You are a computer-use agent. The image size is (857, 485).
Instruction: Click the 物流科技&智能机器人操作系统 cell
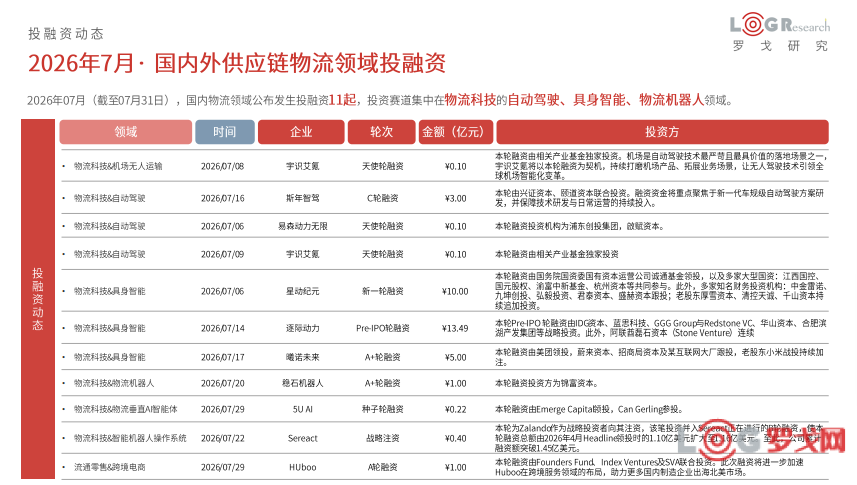coord(130,439)
